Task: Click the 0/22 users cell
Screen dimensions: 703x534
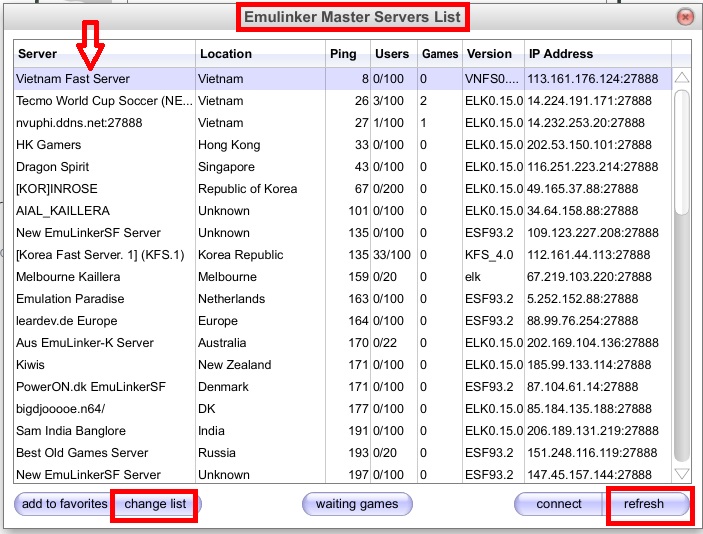Action: [385, 343]
